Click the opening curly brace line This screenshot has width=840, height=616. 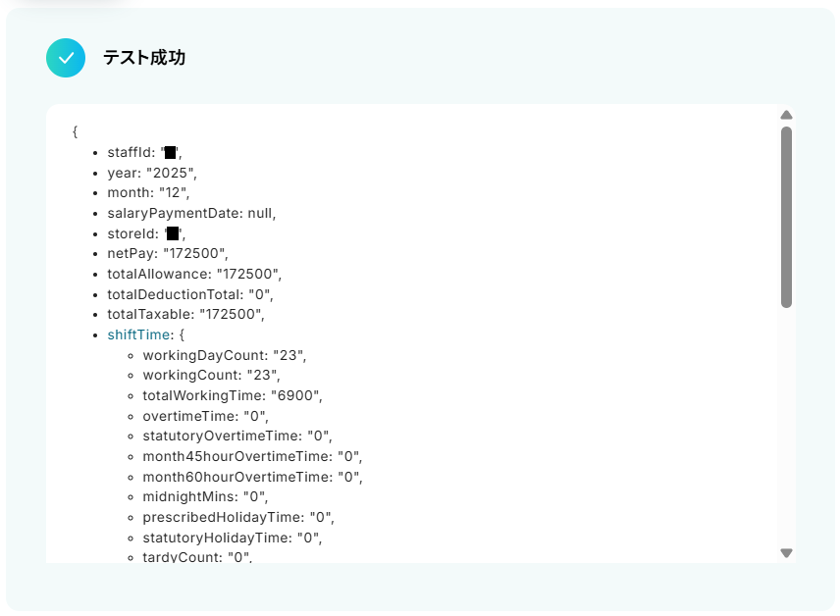tap(75, 131)
